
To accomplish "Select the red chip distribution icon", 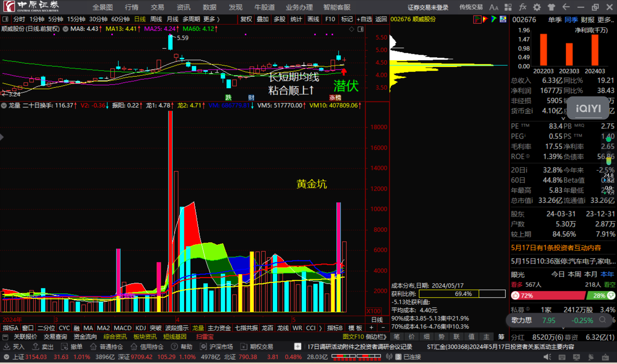I will pos(477,19).
